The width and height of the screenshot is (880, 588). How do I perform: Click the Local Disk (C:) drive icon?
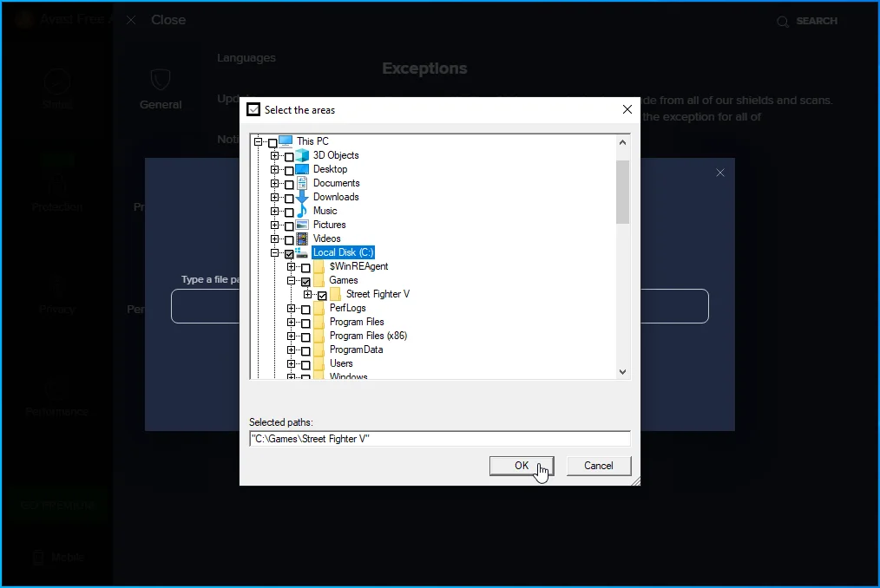tap(302, 252)
